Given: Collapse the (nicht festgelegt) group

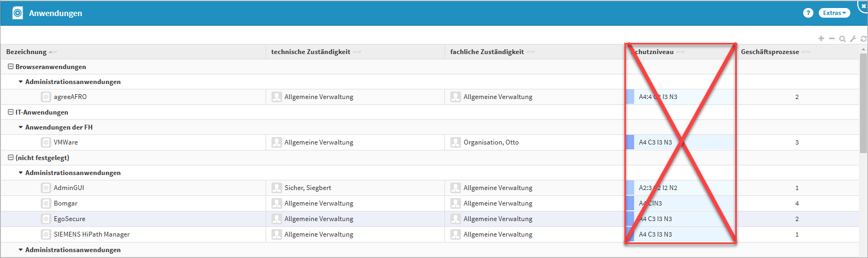Looking at the screenshot, I should (10, 158).
